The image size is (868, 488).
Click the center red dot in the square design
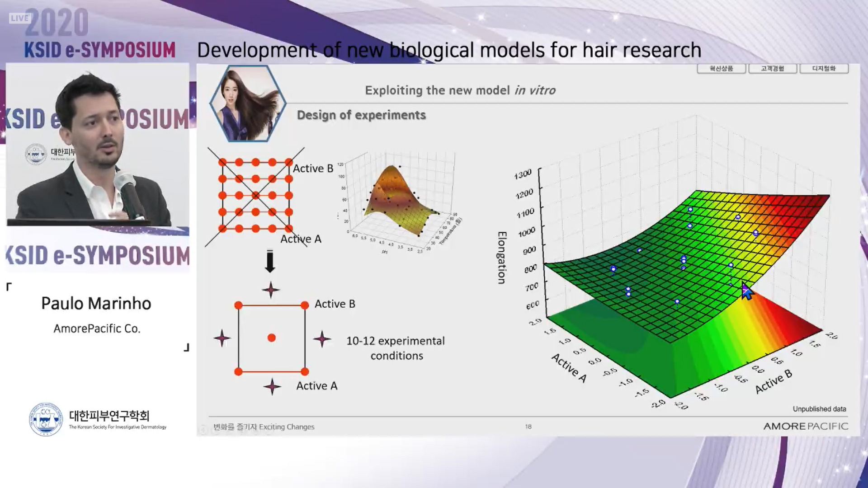(x=271, y=338)
